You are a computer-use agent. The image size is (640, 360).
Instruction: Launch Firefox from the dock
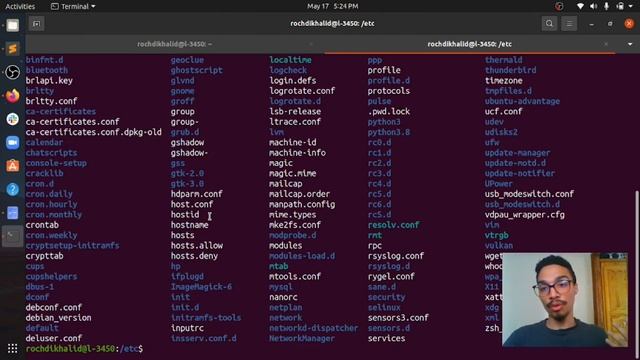(x=13, y=96)
